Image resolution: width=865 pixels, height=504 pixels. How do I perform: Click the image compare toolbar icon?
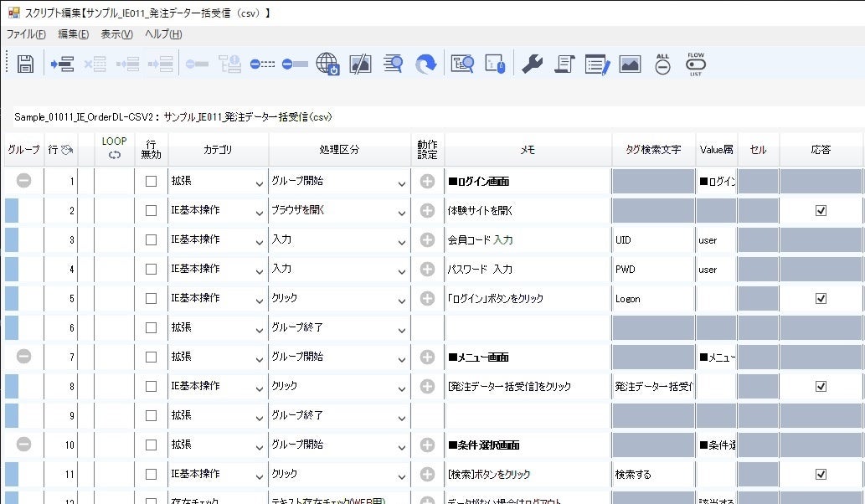(x=360, y=64)
